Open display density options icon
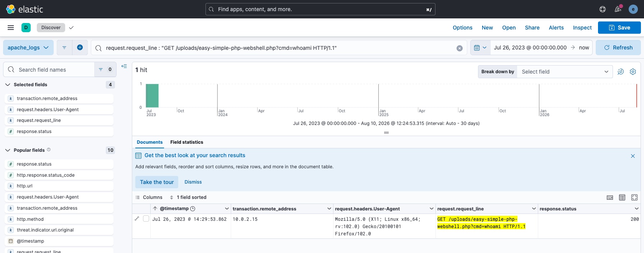 pyautogui.click(x=622, y=197)
